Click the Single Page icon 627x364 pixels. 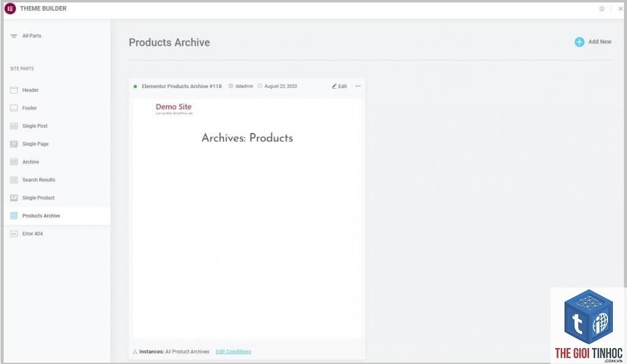pos(14,144)
